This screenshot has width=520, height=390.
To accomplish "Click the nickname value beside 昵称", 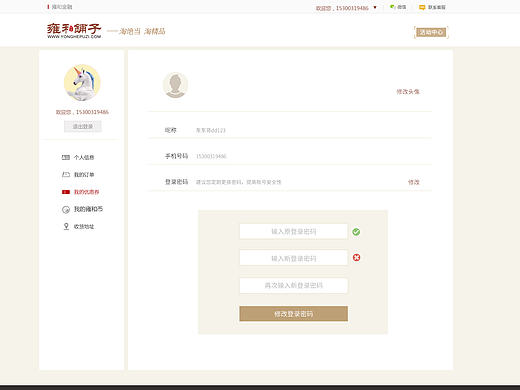I will pos(210,130).
